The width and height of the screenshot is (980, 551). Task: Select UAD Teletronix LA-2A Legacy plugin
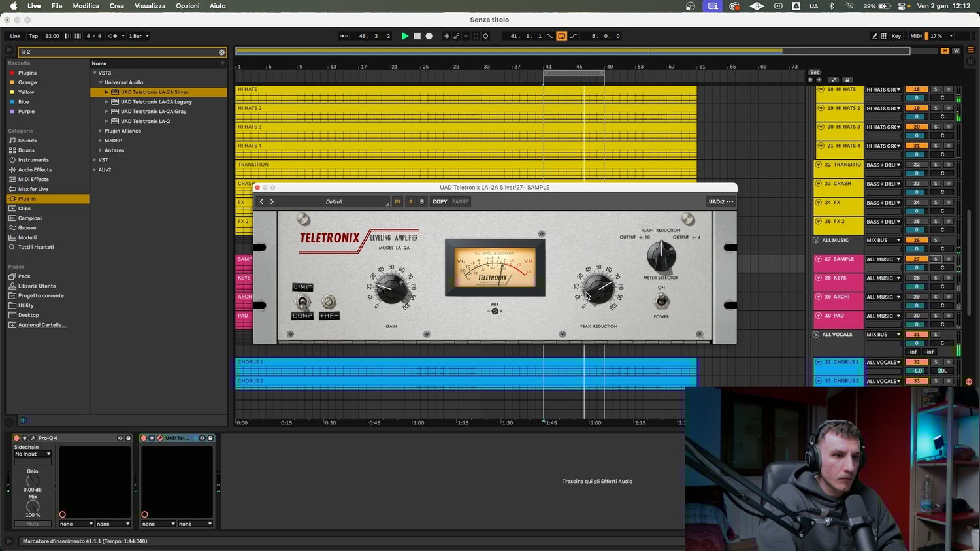(x=156, y=102)
